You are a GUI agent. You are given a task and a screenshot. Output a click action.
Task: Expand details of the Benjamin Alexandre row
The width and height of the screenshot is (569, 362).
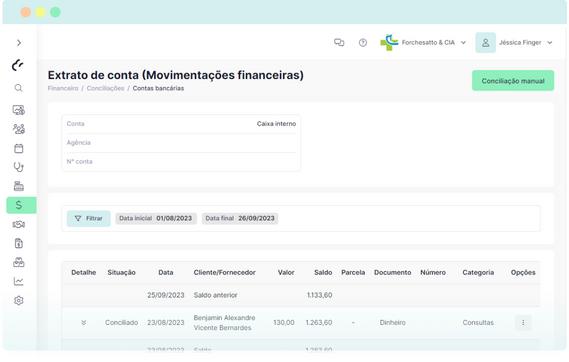[x=84, y=322]
